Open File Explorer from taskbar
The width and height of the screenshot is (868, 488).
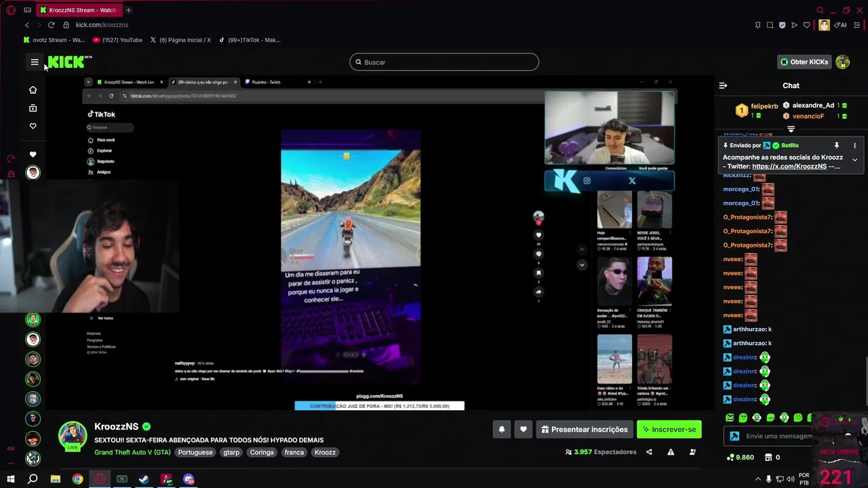[56, 479]
